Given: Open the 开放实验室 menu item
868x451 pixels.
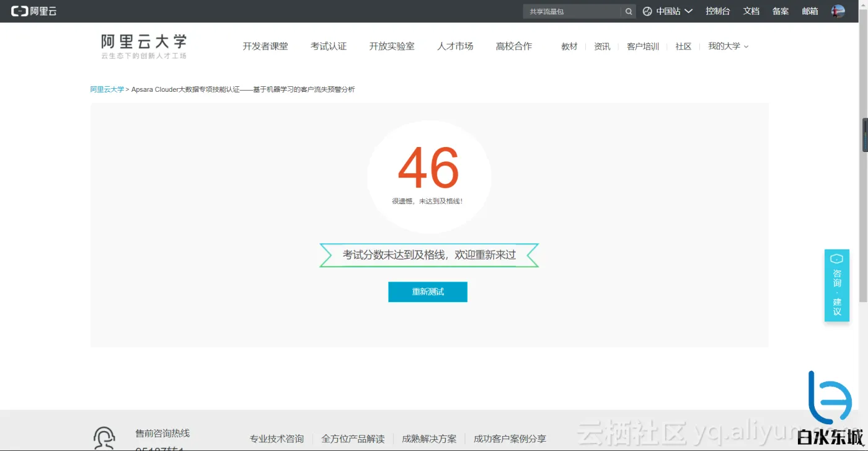Looking at the screenshot, I should click(392, 46).
